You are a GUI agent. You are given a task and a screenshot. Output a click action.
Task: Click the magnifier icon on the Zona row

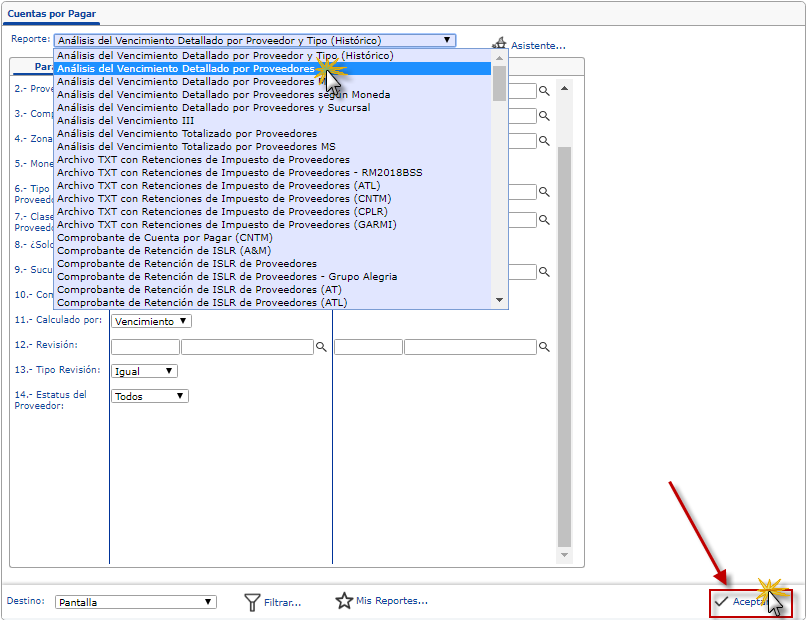pyautogui.click(x=545, y=142)
